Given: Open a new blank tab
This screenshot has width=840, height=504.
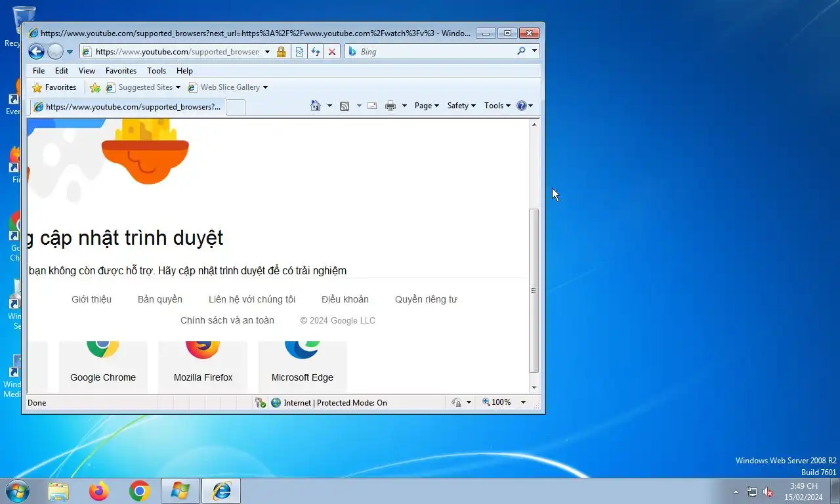Looking at the screenshot, I should click(x=236, y=108).
